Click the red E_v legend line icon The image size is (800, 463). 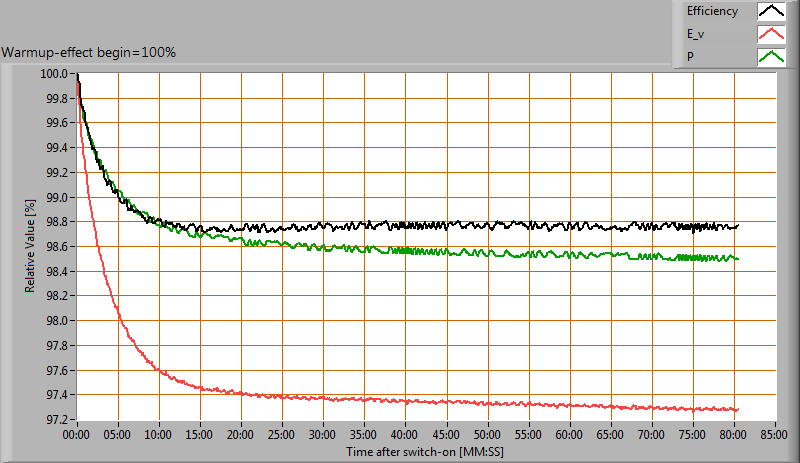(x=770, y=34)
